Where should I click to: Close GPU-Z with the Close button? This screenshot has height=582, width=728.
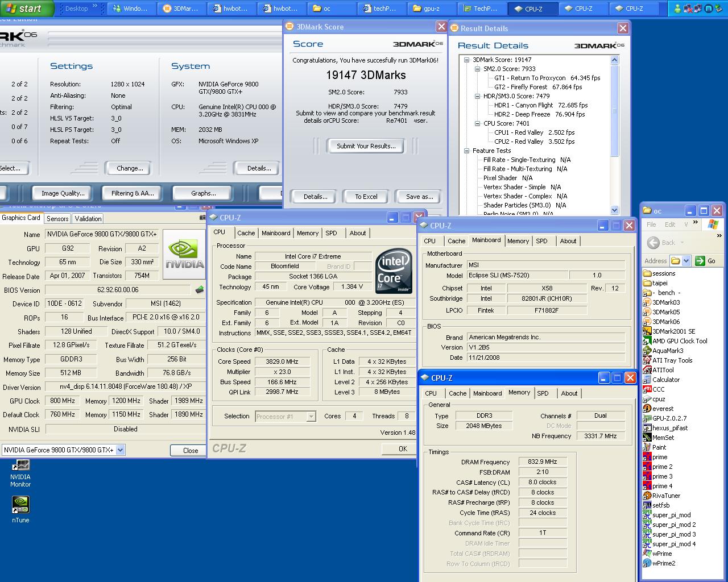pyautogui.click(x=191, y=450)
